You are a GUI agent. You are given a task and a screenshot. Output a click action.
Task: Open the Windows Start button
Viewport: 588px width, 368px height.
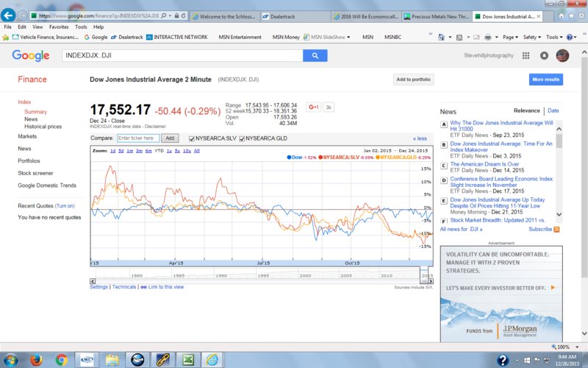pyautogui.click(x=11, y=360)
